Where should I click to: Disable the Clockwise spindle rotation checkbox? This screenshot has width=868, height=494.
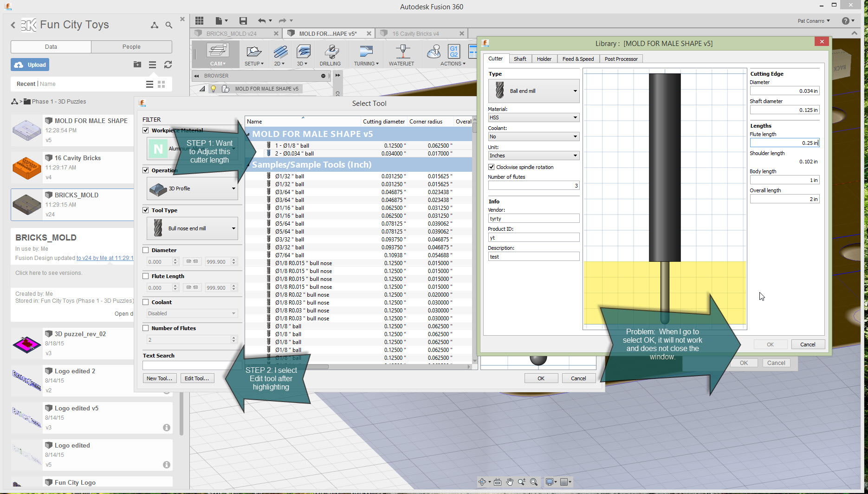point(492,167)
